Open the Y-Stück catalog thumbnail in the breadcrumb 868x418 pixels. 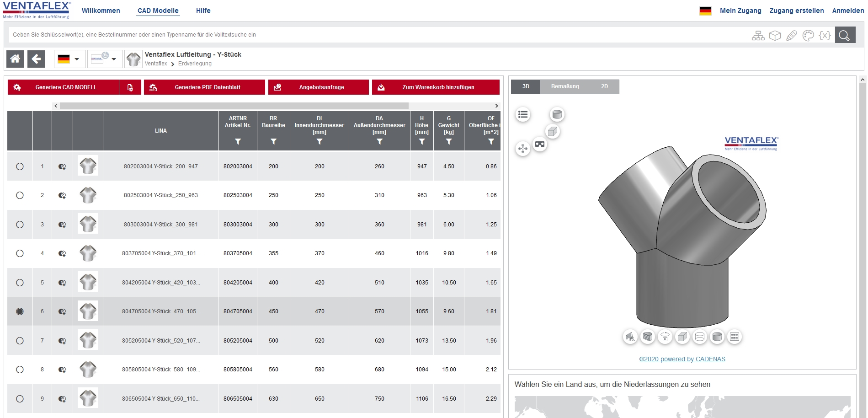point(133,59)
